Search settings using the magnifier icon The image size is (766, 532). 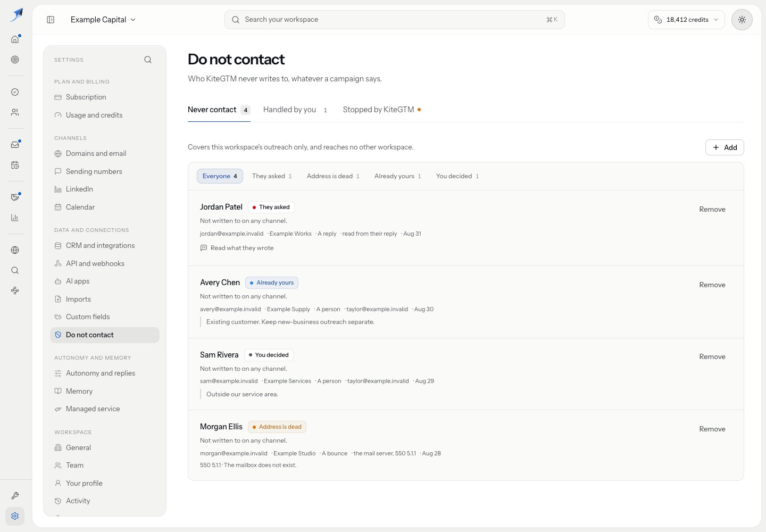(148, 60)
